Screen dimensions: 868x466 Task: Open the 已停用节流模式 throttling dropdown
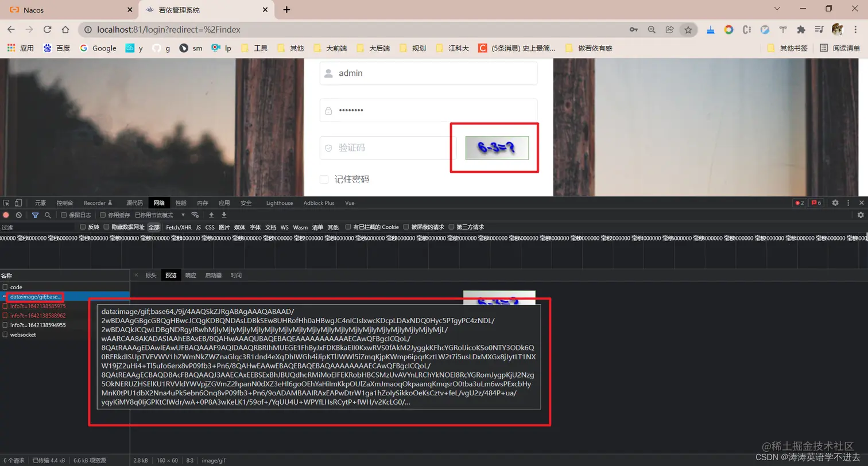pos(160,215)
